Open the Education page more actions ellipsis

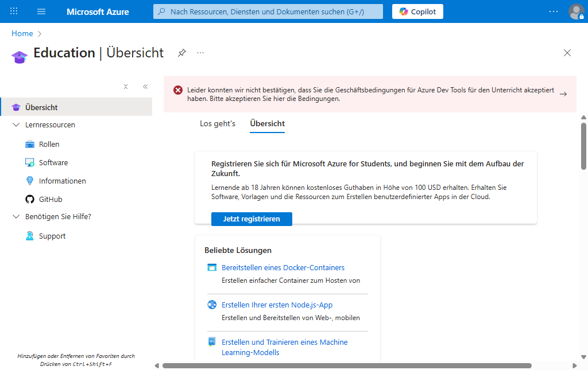200,53
